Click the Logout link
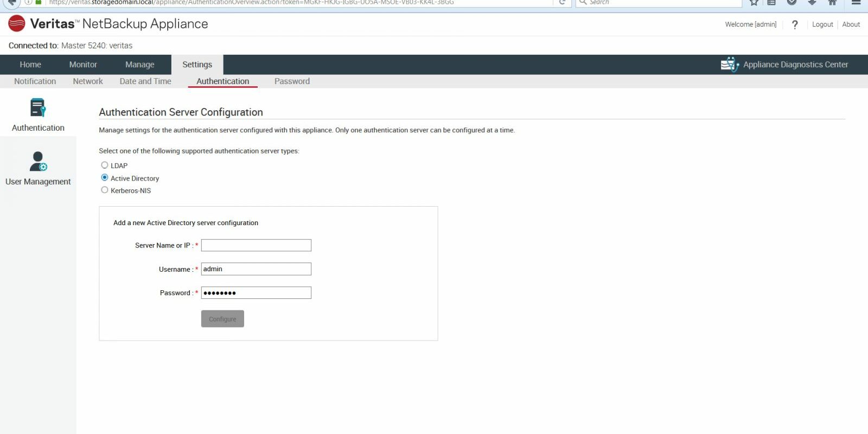The height and width of the screenshot is (434, 868). (822, 24)
